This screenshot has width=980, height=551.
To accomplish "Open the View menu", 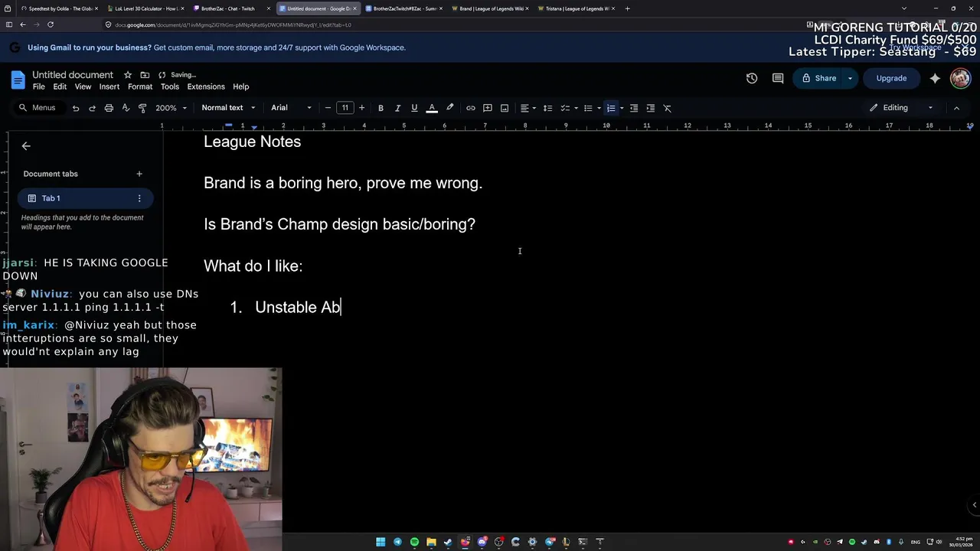I will pos(83,86).
